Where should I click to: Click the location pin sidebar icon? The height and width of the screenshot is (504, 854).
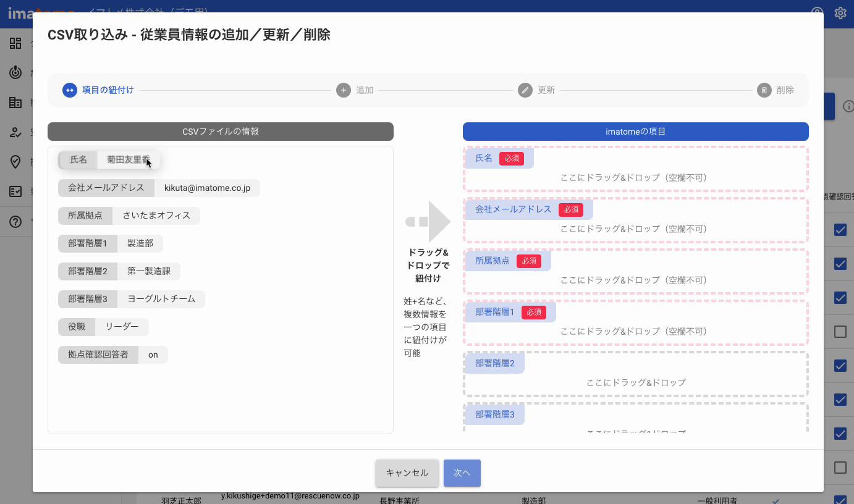(16, 162)
